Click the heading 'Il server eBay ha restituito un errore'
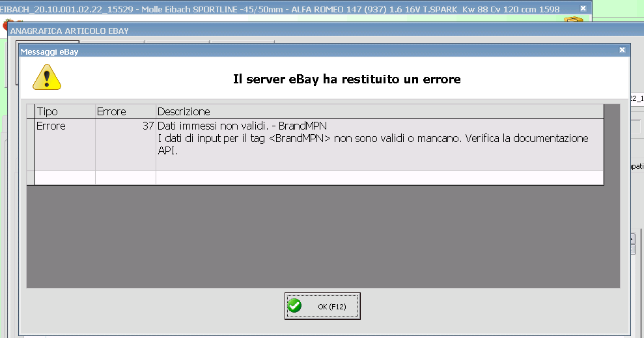Viewport: 644px width, 338px height. [346, 79]
